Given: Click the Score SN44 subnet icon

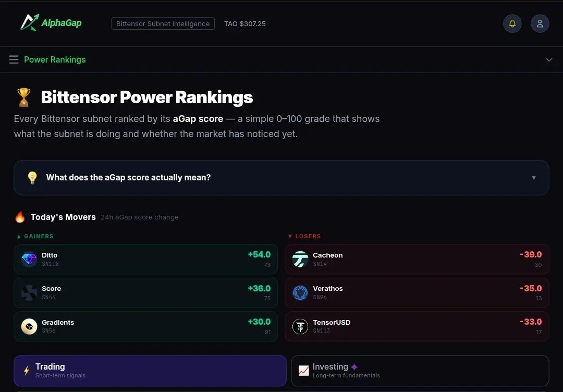Looking at the screenshot, I should (29, 292).
